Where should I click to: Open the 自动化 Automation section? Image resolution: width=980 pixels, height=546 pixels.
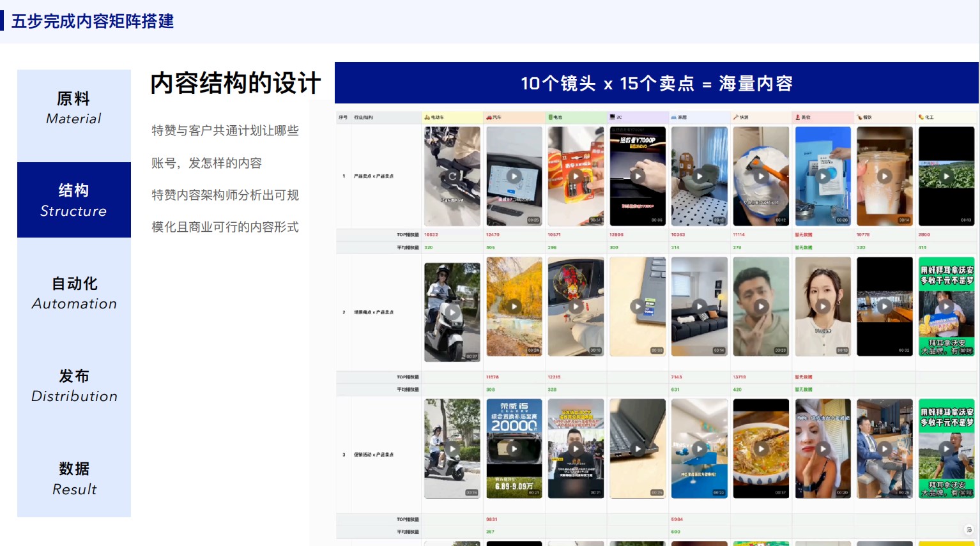[74, 293]
